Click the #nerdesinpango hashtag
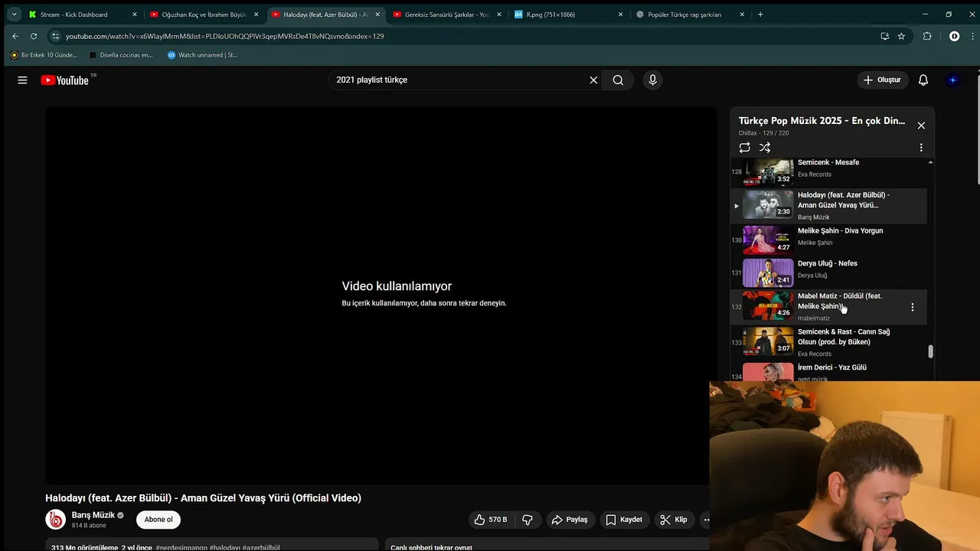This screenshot has height=551, width=980. (x=181, y=548)
